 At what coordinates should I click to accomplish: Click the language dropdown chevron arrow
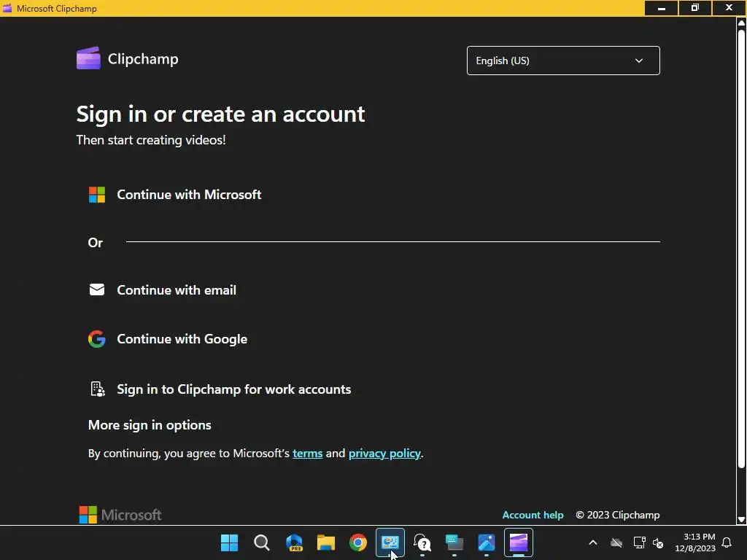coord(639,61)
